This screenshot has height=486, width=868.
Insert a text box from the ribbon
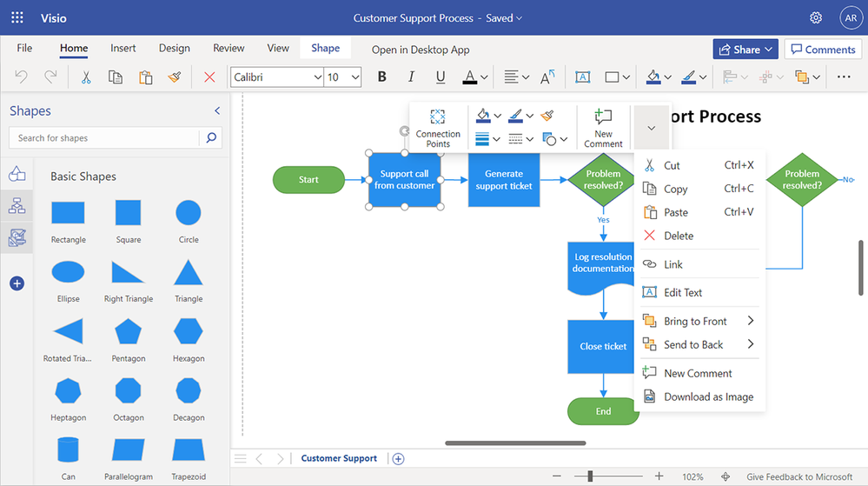[x=582, y=77]
